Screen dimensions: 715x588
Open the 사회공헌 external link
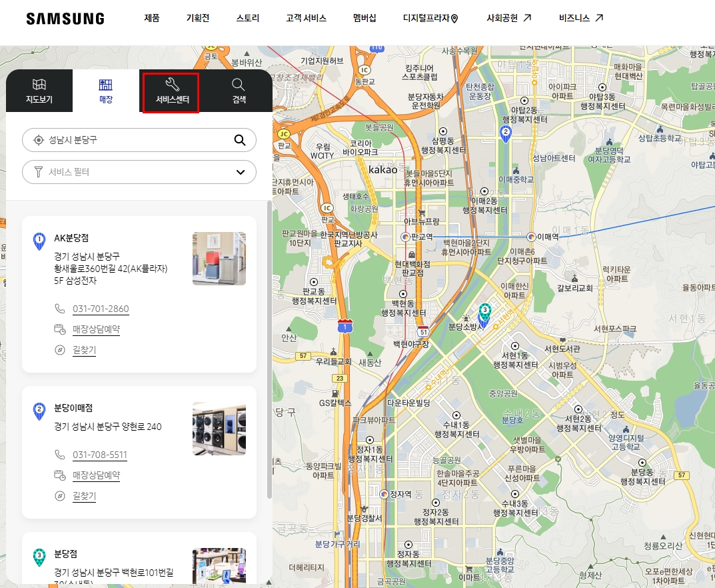click(509, 18)
